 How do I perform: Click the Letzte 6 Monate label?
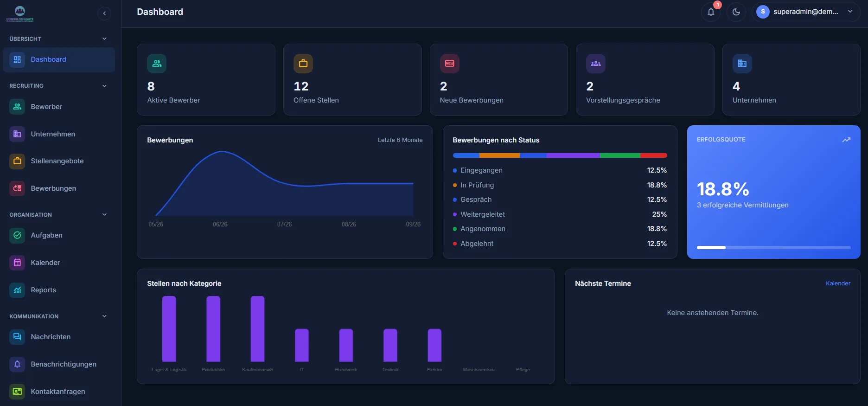[400, 140]
